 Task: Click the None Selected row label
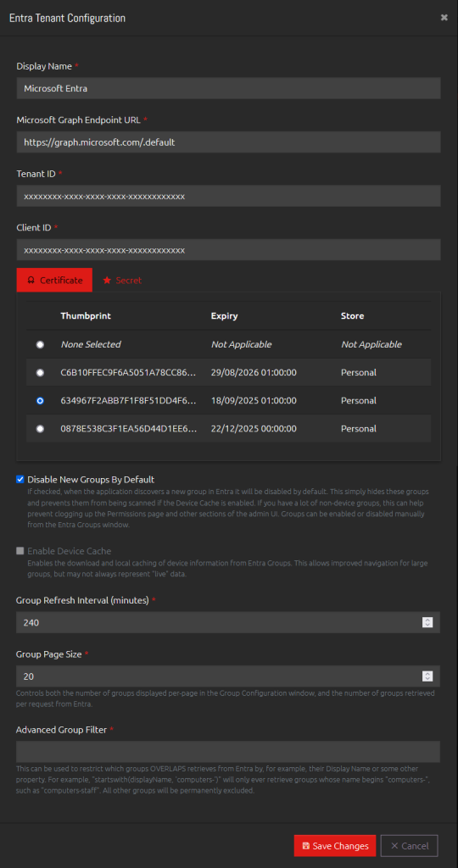pos(91,344)
